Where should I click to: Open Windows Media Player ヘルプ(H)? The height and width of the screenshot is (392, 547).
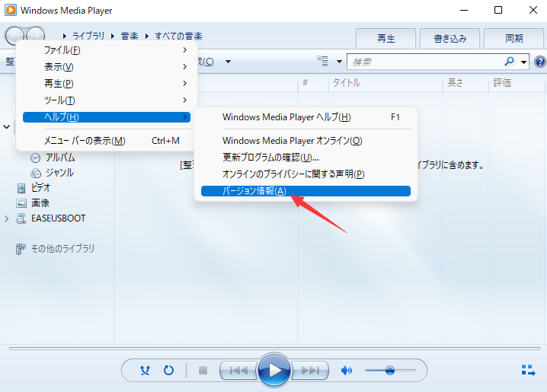pos(306,117)
